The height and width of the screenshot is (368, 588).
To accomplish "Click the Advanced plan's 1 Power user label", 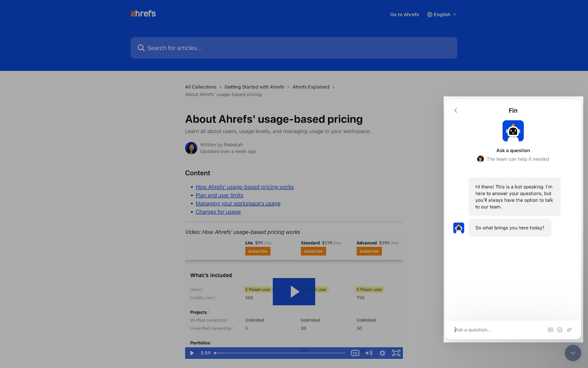I will pos(369,290).
